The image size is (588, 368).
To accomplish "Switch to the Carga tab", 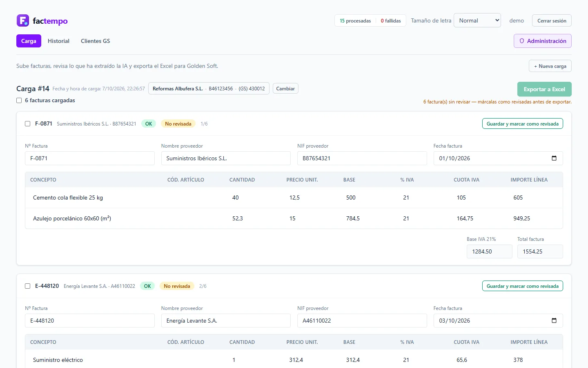I will point(29,41).
